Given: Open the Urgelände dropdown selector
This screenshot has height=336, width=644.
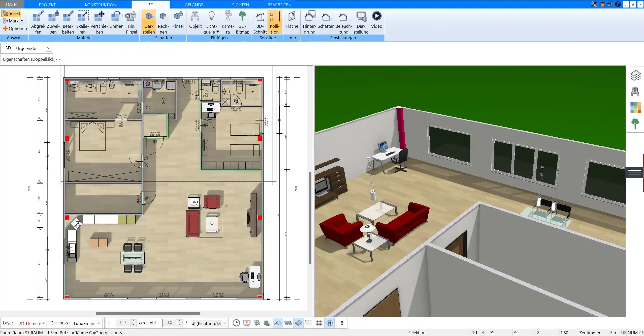Looking at the screenshot, I should 49,48.
